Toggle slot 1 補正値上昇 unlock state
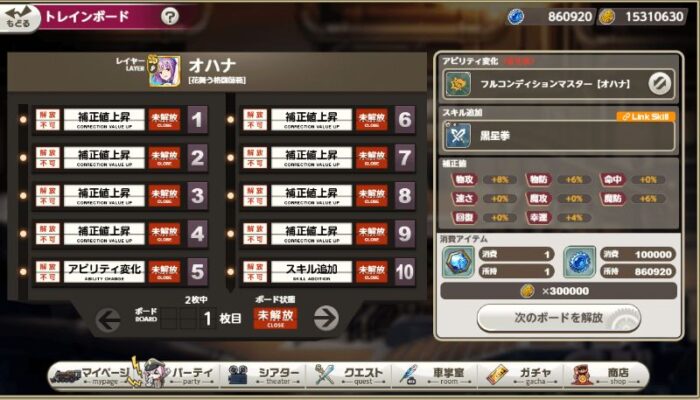The width and height of the screenshot is (700, 400). click(x=164, y=119)
